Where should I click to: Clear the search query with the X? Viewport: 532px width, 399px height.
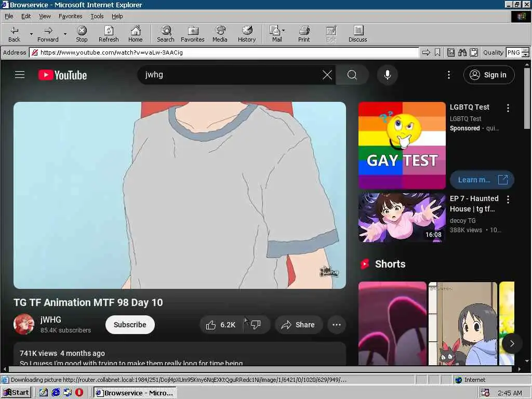327,75
